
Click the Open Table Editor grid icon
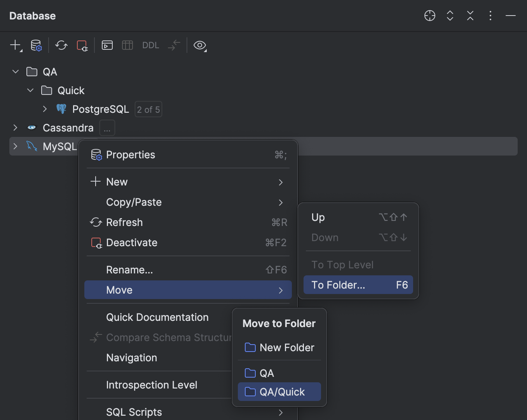127,45
